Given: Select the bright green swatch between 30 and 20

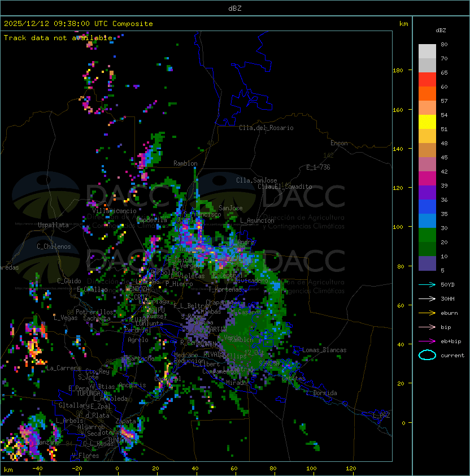Looking at the screenshot, I should click(x=427, y=235).
